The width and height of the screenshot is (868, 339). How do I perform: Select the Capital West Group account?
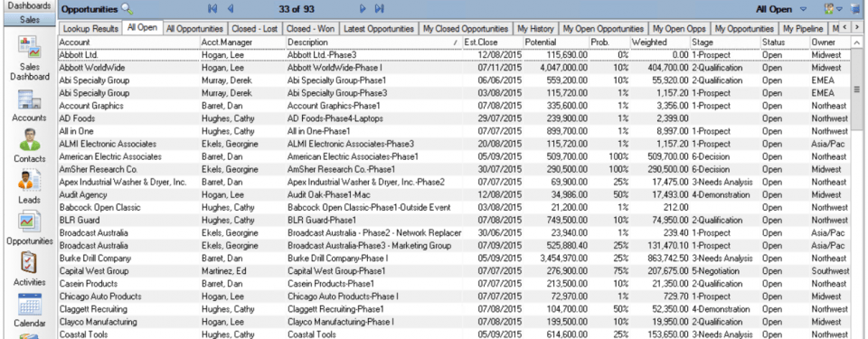93,271
